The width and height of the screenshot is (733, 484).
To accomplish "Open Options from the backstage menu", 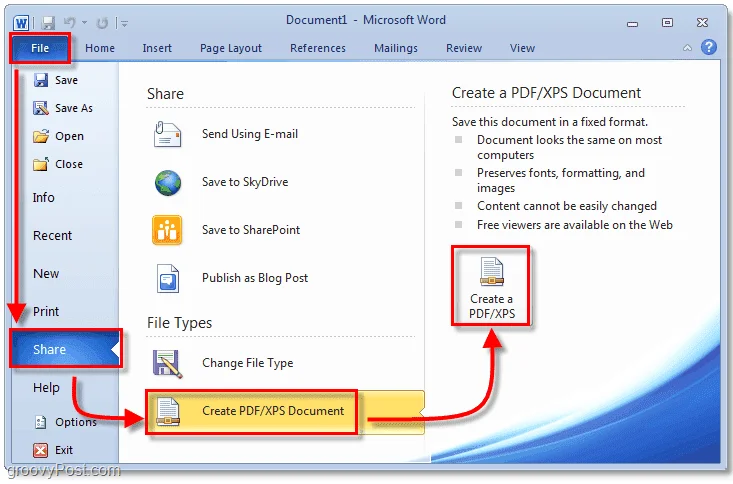I will point(76,422).
